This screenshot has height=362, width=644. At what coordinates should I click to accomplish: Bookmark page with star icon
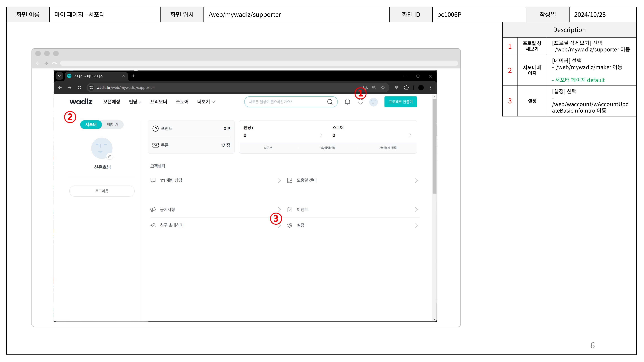(383, 87)
